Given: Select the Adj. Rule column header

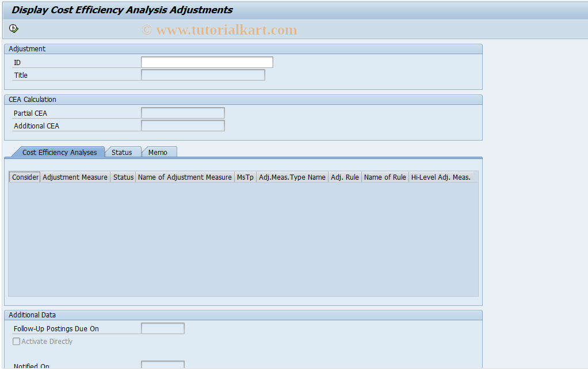Looking at the screenshot, I should click(x=345, y=177).
